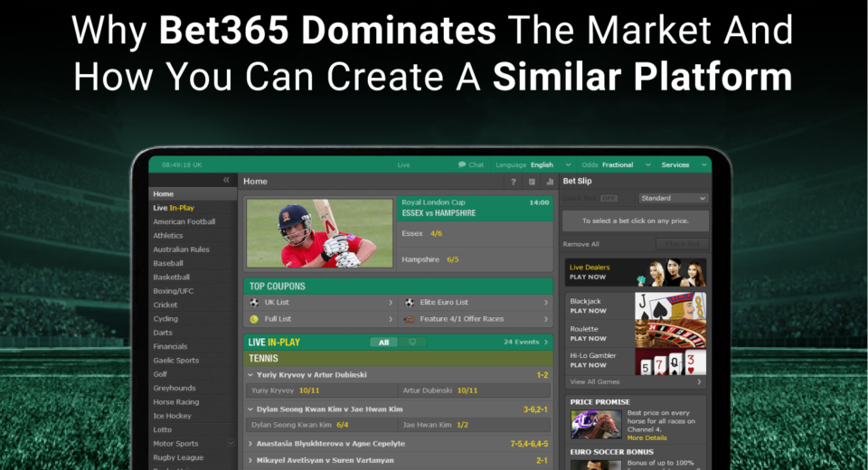This screenshot has height=470, width=868.
Task: Open the Services dropdown
Action: [684, 165]
